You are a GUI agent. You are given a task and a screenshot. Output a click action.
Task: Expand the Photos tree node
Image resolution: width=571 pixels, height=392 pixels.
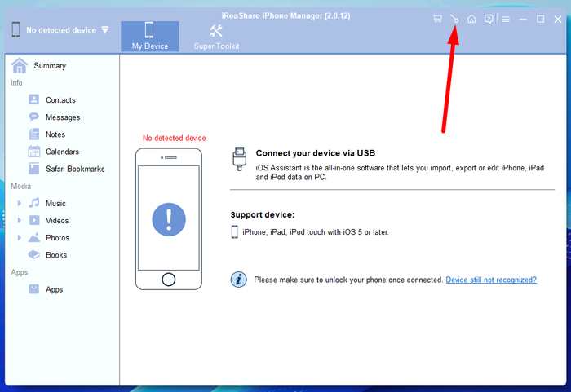(x=20, y=238)
